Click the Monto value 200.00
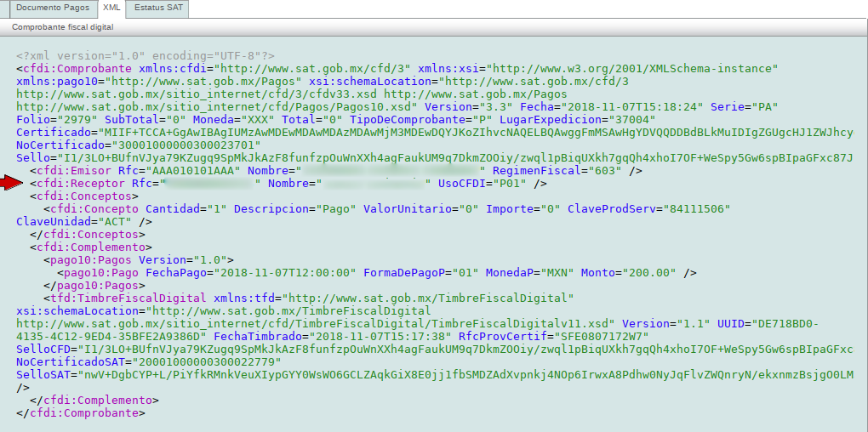The image size is (868, 432). tap(648, 273)
